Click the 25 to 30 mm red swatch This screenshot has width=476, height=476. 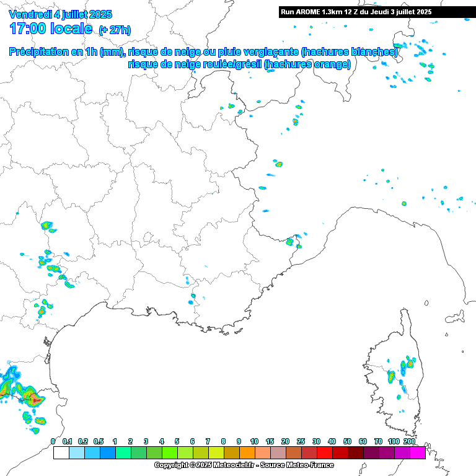click(x=309, y=452)
